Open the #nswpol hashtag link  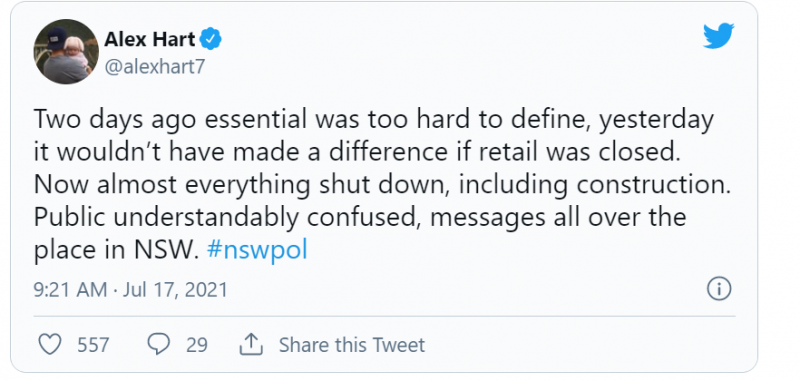258,251
